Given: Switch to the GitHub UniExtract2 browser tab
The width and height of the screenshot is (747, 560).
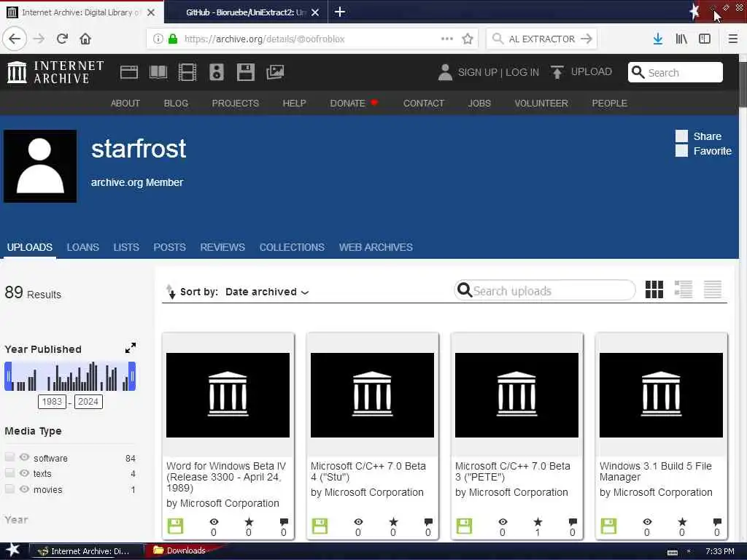Looking at the screenshot, I should [x=245, y=12].
